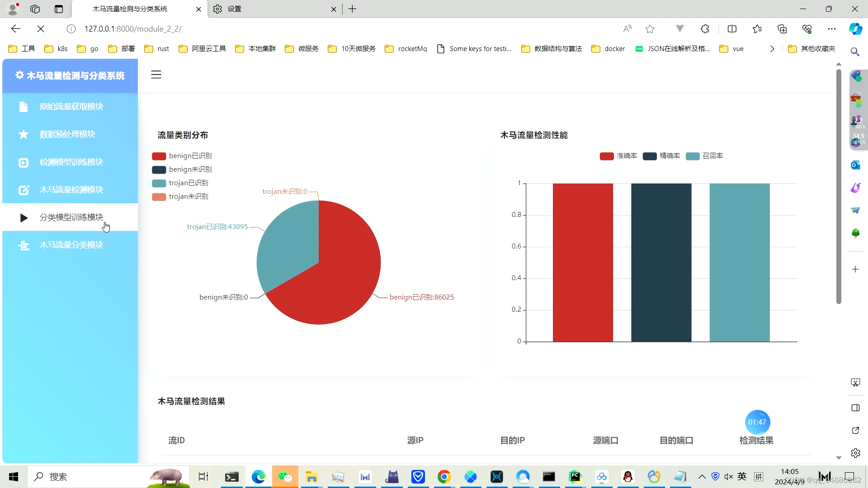Open 木马流量分类模块 in the sidebar
The image size is (868, 488).
[x=70, y=245]
